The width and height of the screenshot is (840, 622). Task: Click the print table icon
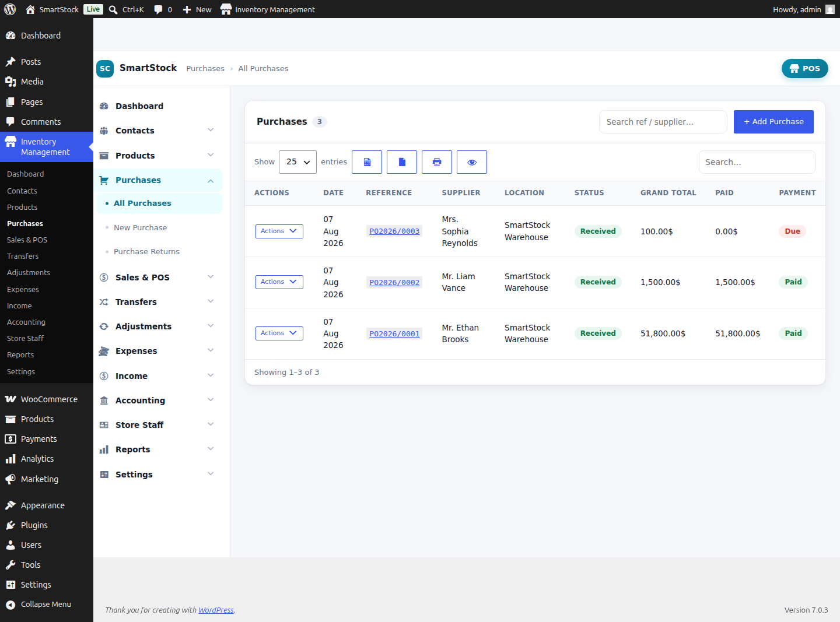(x=437, y=162)
